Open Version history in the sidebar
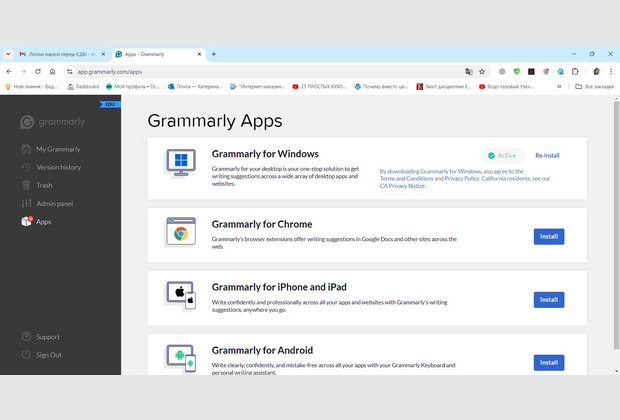 (x=51, y=167)
